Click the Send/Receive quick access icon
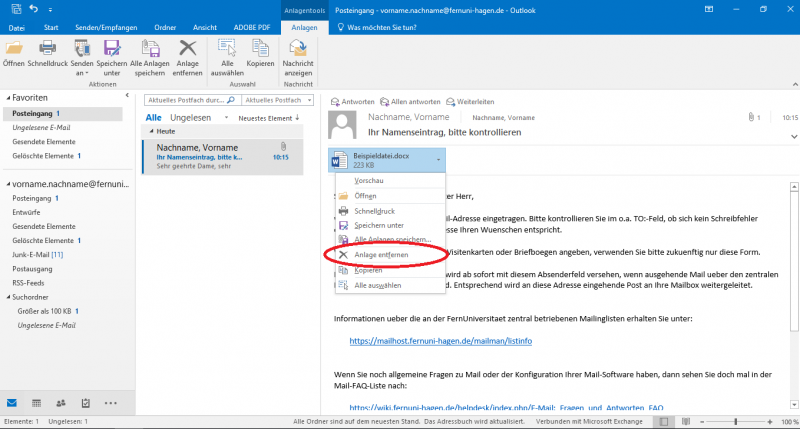 16,9
